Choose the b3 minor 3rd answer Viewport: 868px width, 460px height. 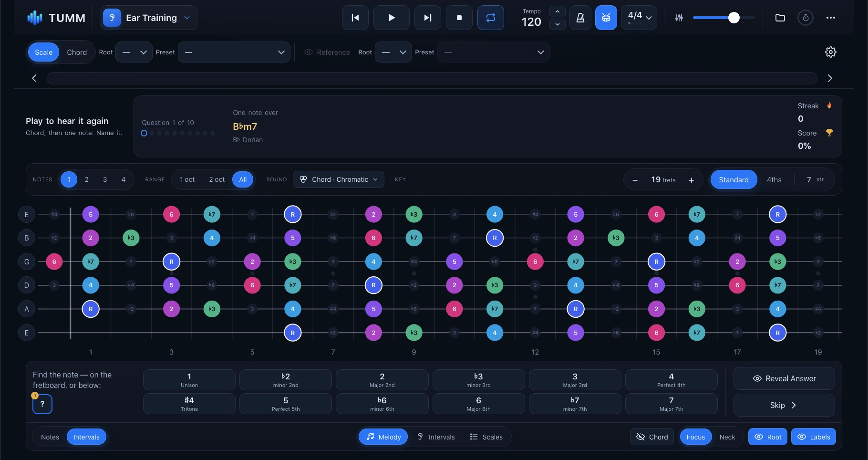pos(478,380)
